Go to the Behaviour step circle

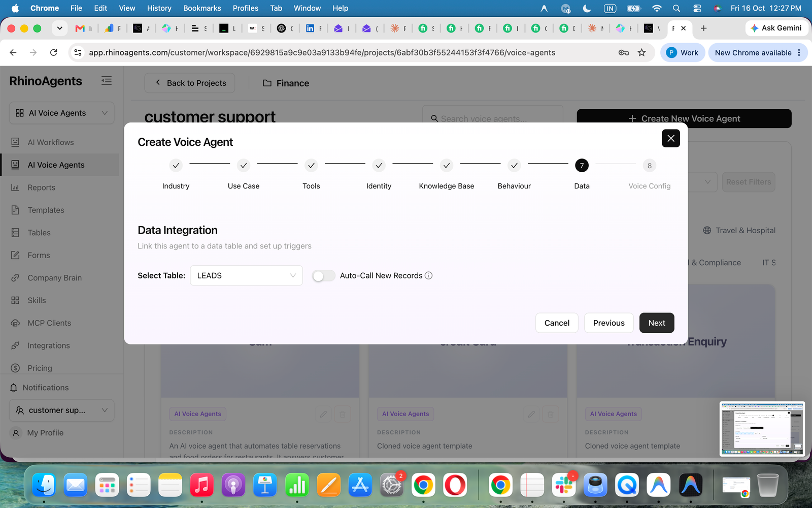[514, 166]
